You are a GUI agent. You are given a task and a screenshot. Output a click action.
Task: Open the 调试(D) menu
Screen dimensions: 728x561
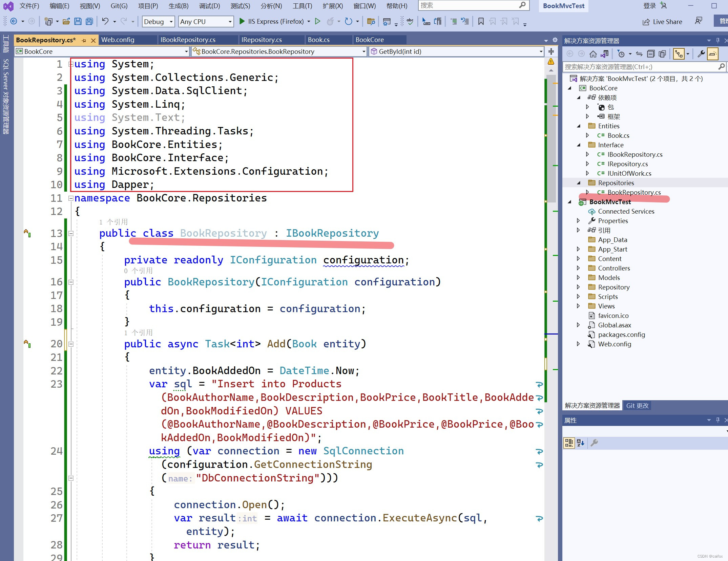click(209, 6)
